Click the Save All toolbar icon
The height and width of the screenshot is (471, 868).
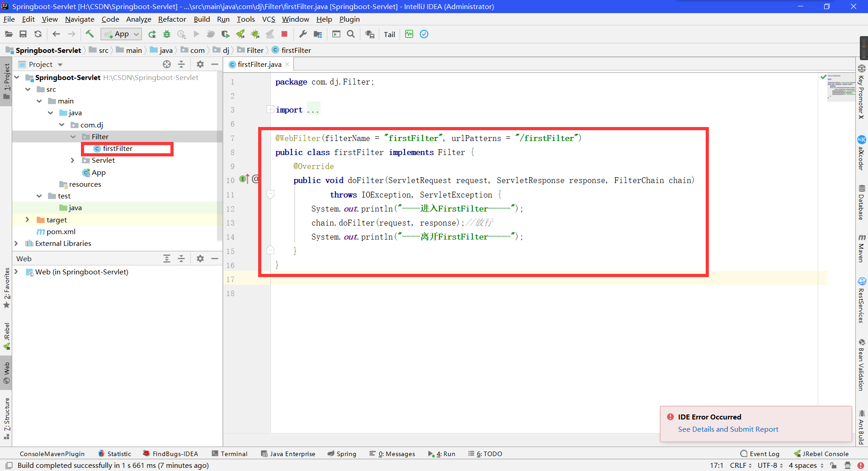tap(23, 34)
